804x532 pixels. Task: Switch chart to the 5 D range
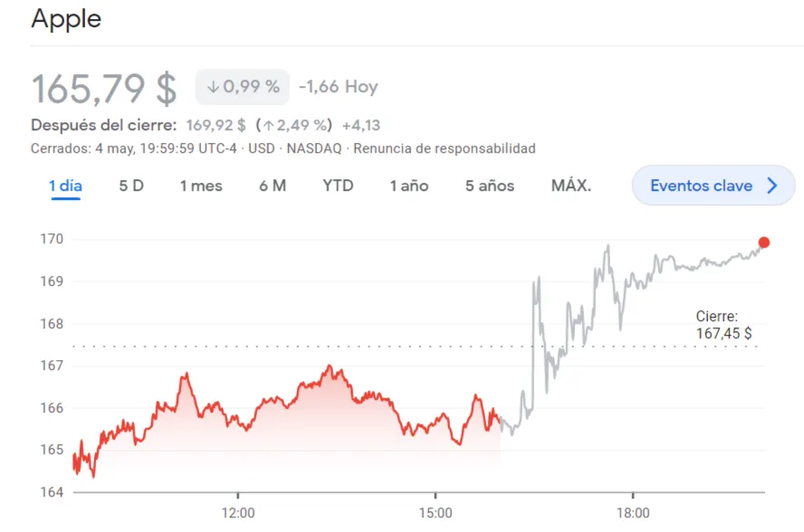(x=131, y=185)
